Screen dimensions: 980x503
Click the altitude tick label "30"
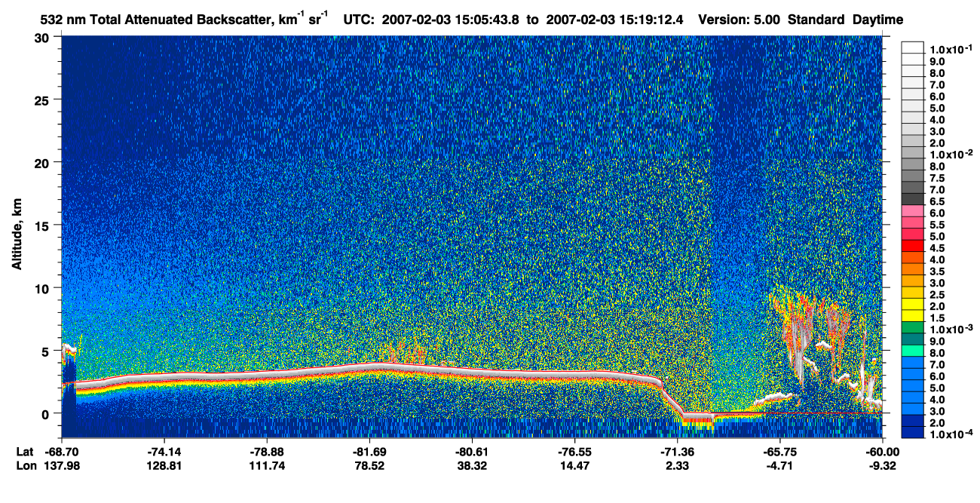pyautogui.click(x=44, y=38)
